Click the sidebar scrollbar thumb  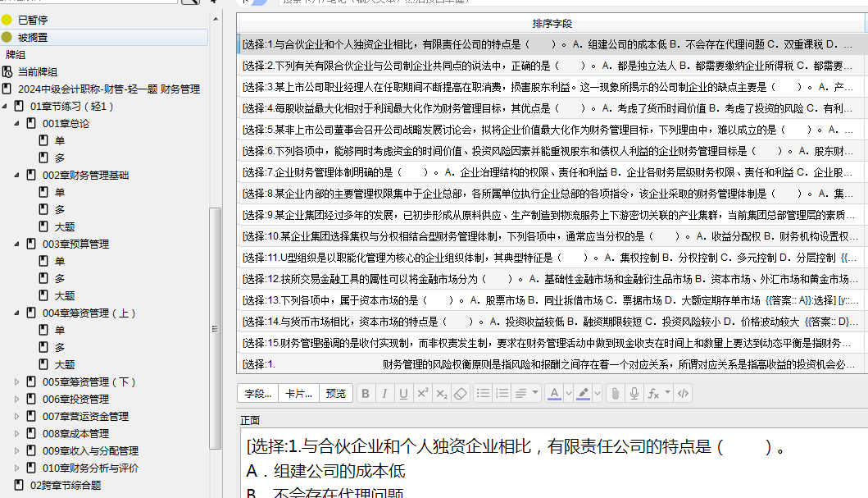[216, 328]
